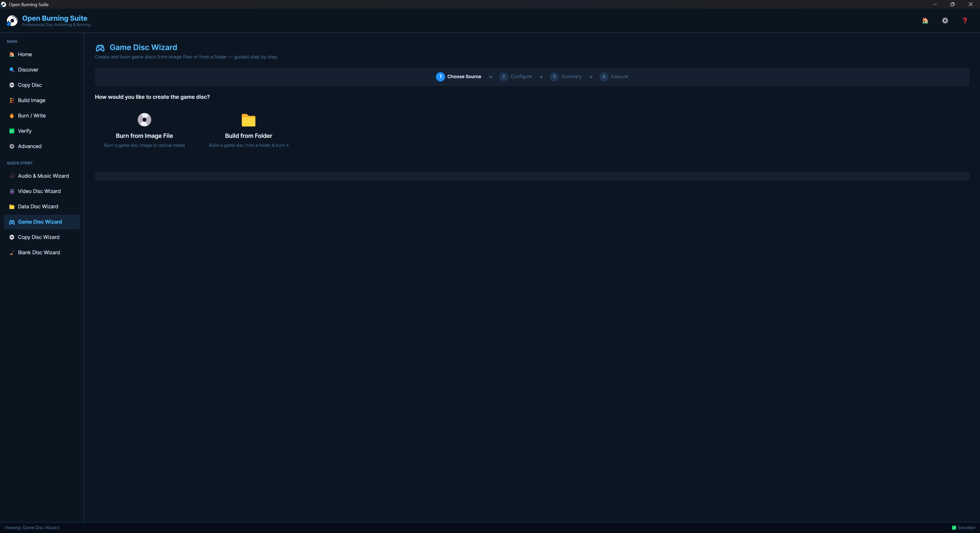Navigate to Burn / Write

[x=42, y=116]
